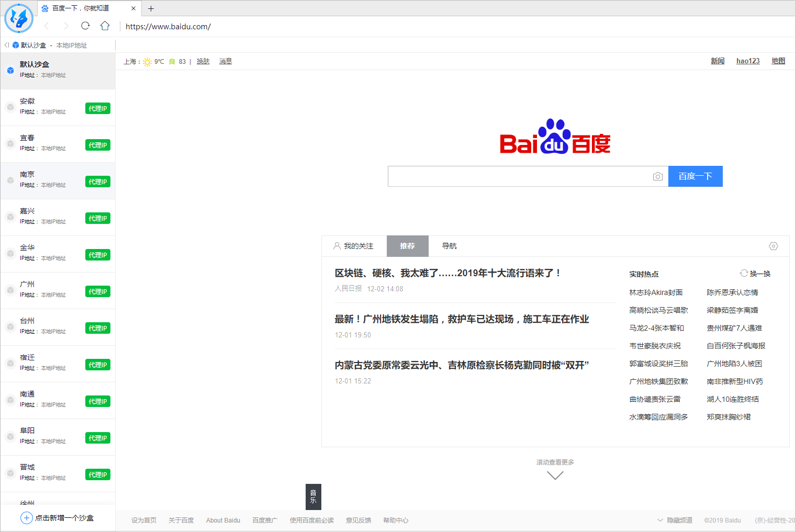
Task: Open the 广州地铁发生塌陷 headline
Action: click(462, 319)
